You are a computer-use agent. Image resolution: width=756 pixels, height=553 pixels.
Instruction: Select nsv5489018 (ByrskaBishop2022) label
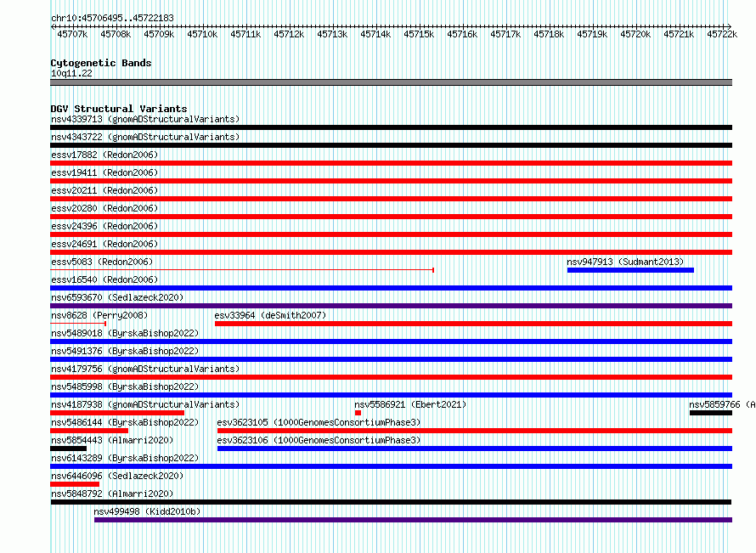[125, 333]
